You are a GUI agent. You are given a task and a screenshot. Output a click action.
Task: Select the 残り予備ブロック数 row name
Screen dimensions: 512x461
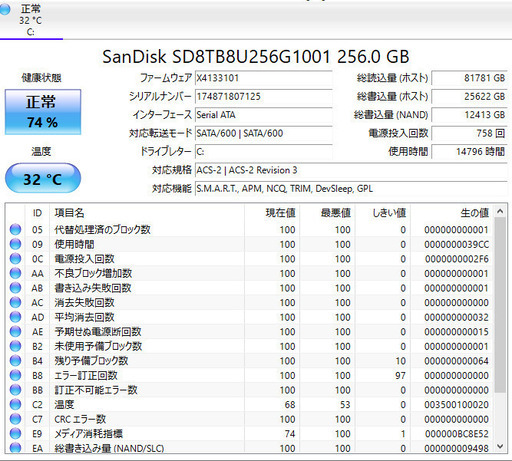click(x=91, y=361)
